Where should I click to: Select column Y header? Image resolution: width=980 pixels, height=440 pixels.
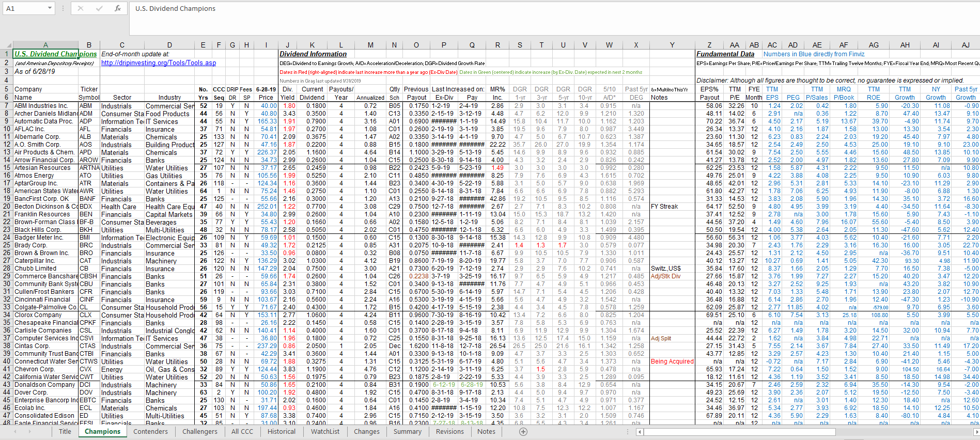click(672, 45)
